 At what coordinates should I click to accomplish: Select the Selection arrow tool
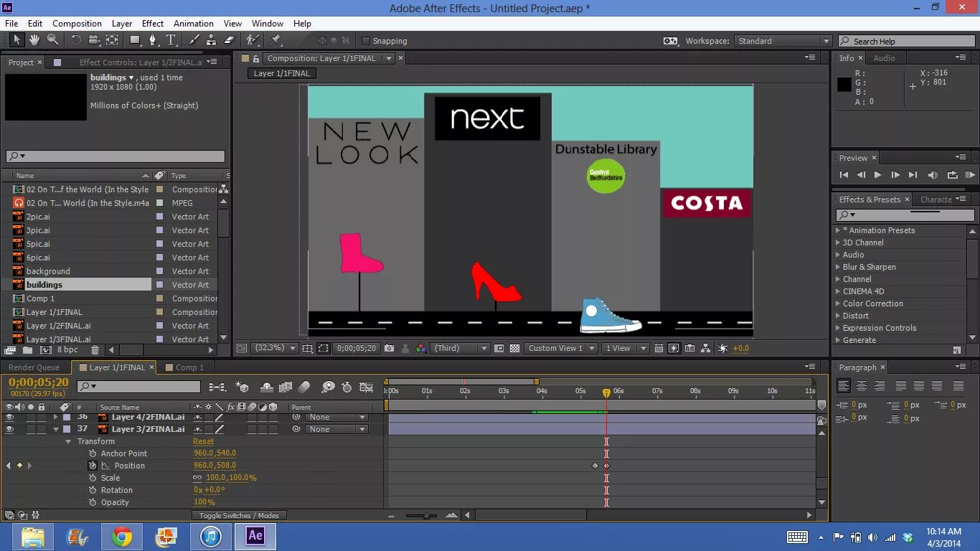(x=17, y=40)
